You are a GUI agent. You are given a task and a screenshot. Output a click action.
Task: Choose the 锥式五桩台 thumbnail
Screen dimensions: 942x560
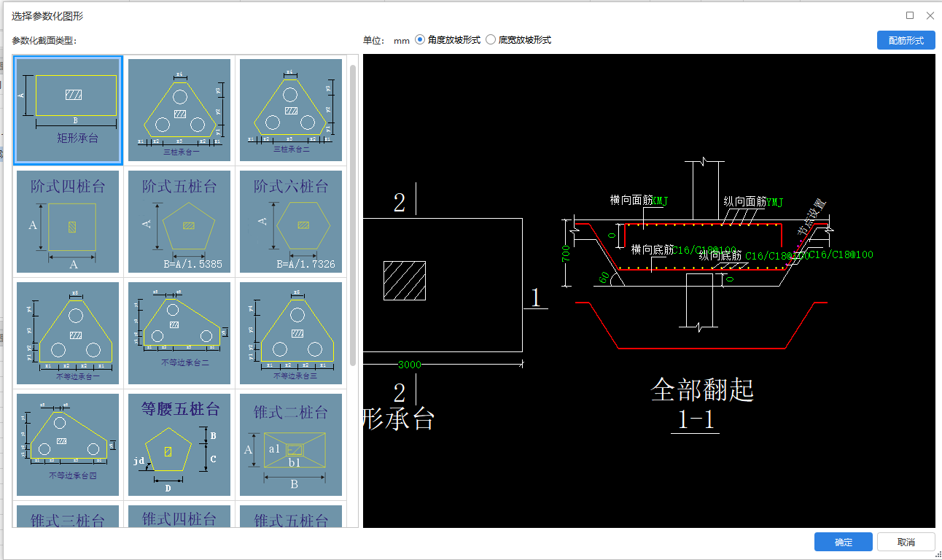pyautogui.click(x=291, y=516)
